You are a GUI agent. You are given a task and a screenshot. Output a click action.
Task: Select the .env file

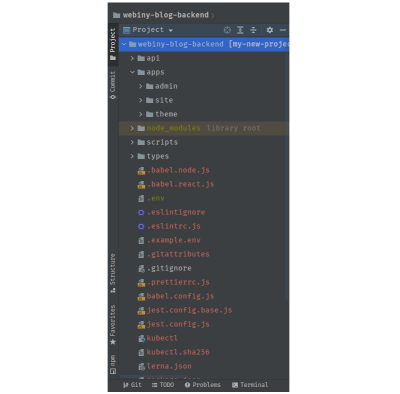coord(156,198)
